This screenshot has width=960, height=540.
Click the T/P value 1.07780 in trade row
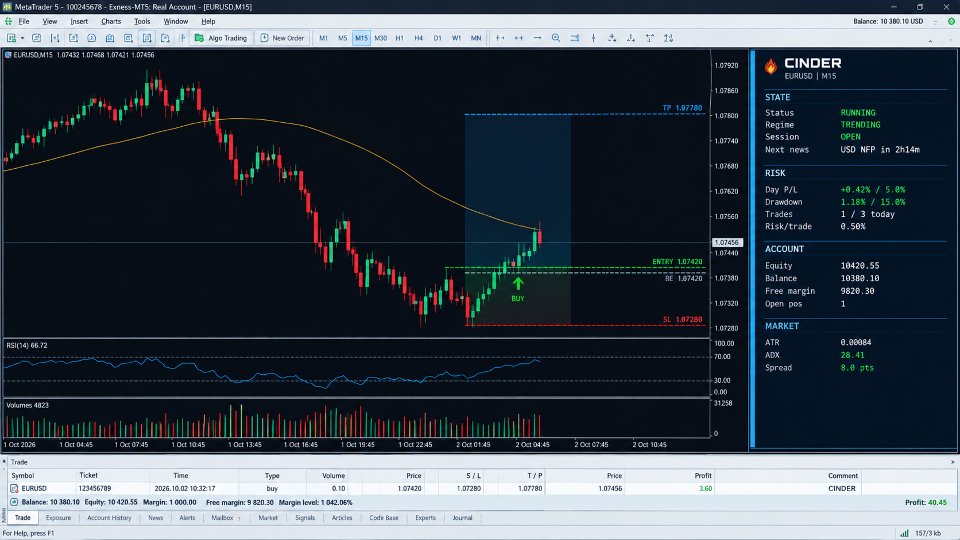[530, 489]
